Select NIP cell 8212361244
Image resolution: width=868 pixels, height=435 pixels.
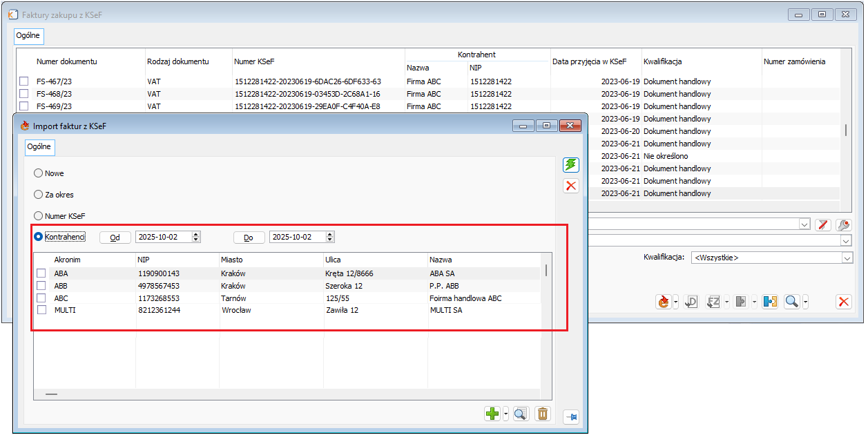[x=159, y=311]
